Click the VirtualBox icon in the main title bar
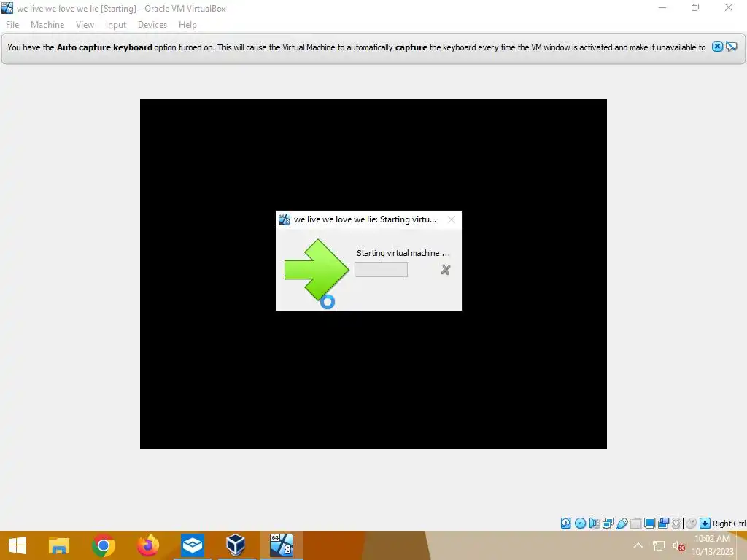This screenshot has height=560, width=747. (x=7, y=8)
